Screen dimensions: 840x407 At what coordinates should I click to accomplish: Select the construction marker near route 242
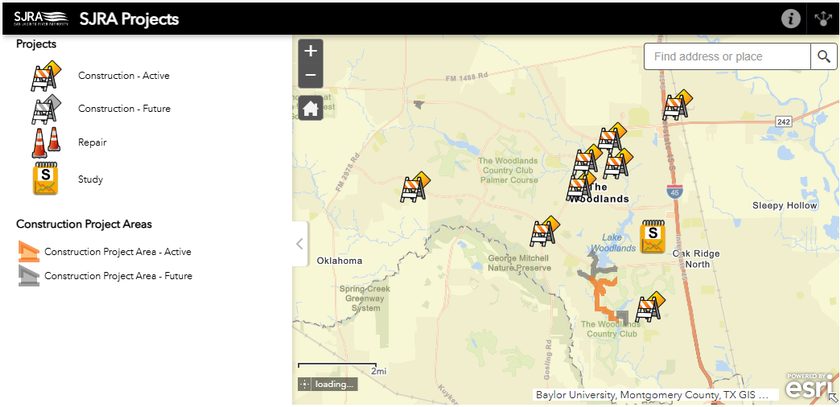click(x=677, y=105)
